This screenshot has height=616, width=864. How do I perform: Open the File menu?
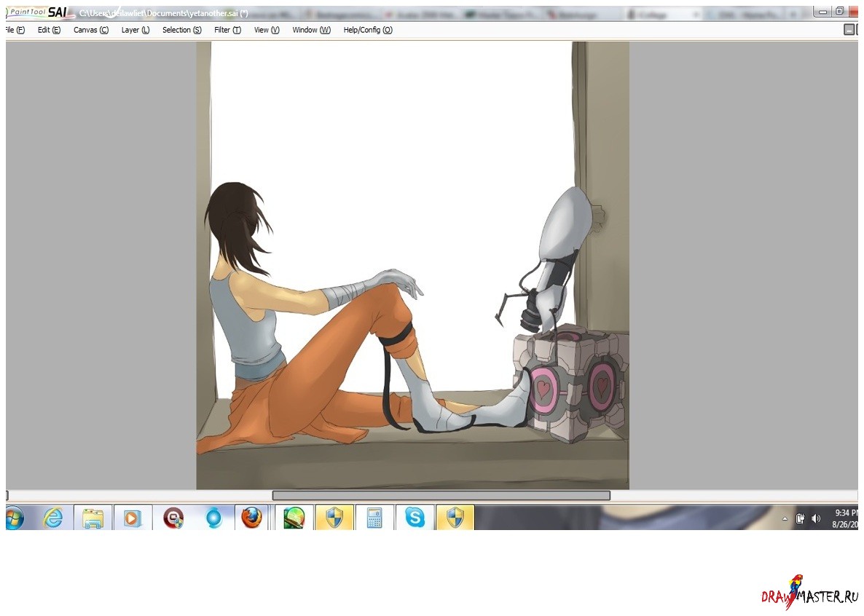15,30
